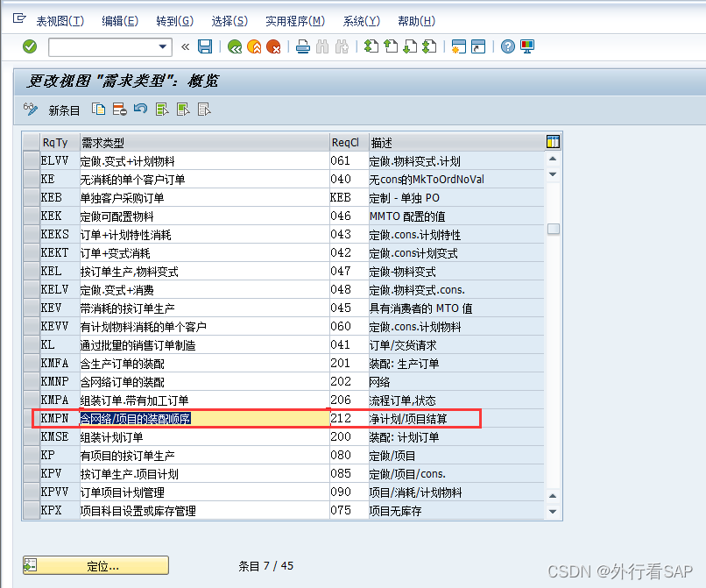This screenshot has height=588, width=706.
Task: Open the 实用程序(M) menu
Action: pos(295,21)
